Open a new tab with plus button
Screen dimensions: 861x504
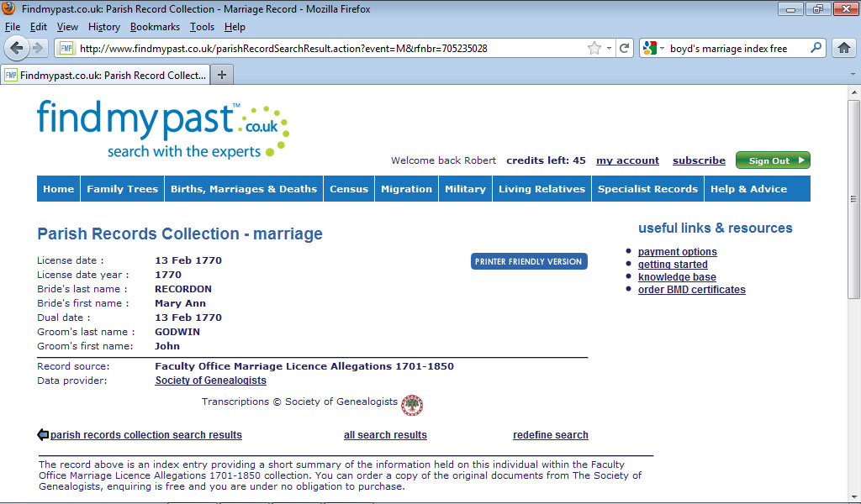tap(222, 75)
